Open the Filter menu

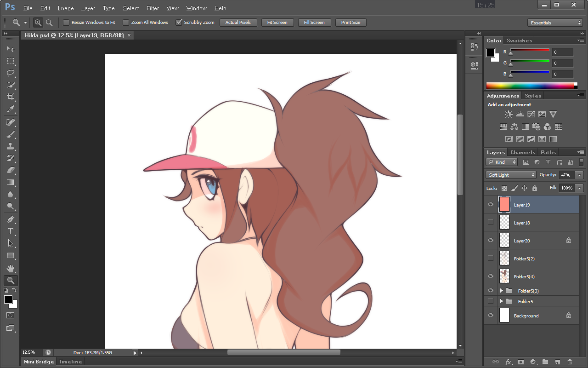click(x=153, y=8)
